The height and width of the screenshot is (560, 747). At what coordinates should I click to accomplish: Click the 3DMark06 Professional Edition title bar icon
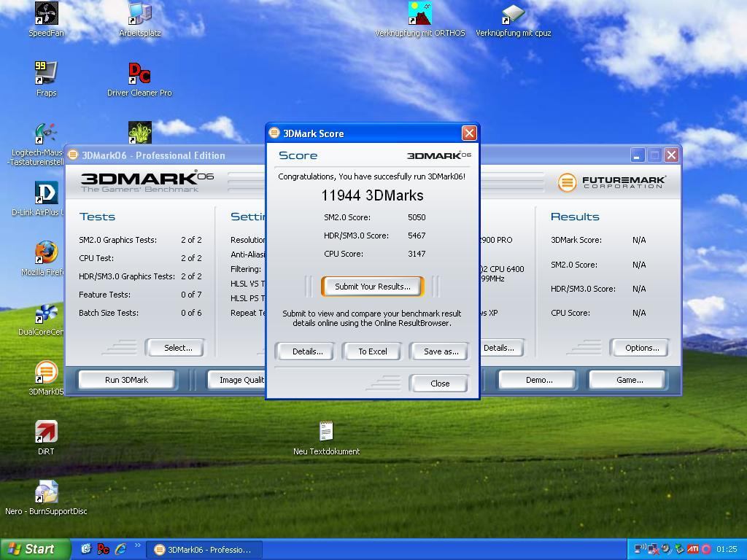click(73, 155)
